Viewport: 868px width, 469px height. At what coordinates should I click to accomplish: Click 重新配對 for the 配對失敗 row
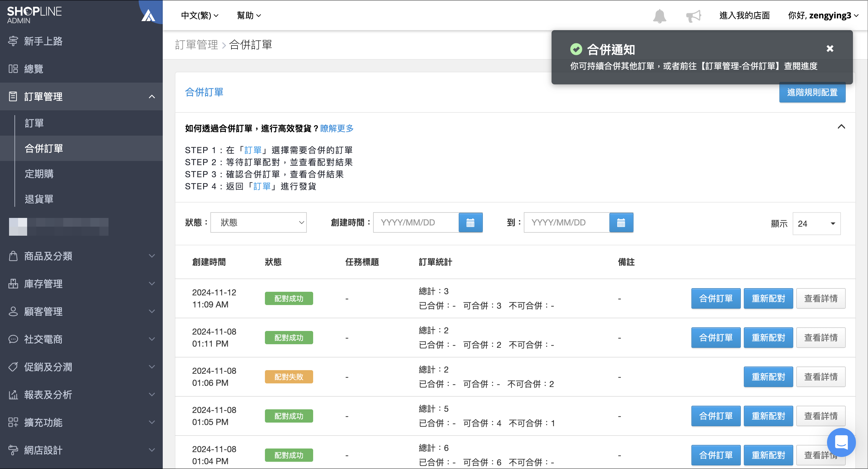pyautogui.click(x=768, y=377)
